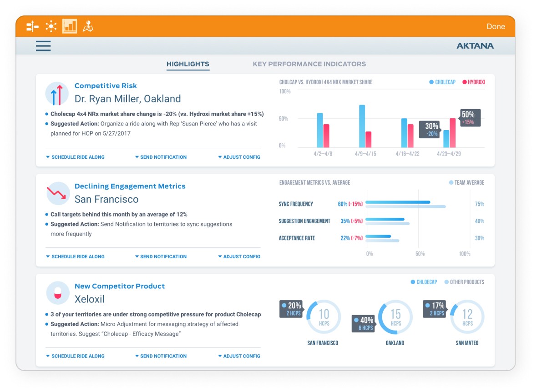The width and height of the screenshot is (537, 392).
Task: Select the Xeloxil product title
Action: click(89, 299)
